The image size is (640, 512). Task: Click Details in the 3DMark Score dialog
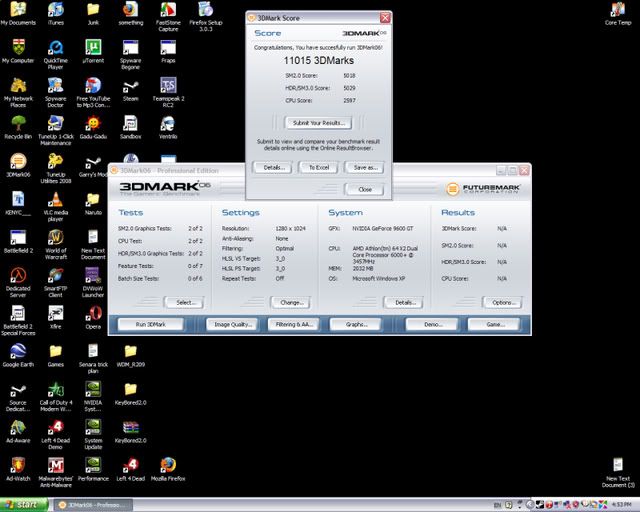pos(272,167)
